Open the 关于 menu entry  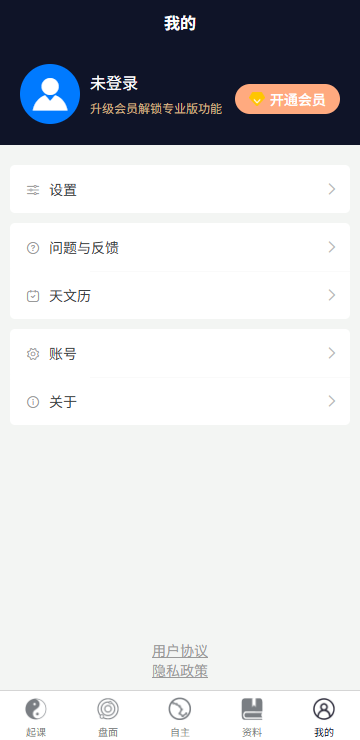[180, 402]
